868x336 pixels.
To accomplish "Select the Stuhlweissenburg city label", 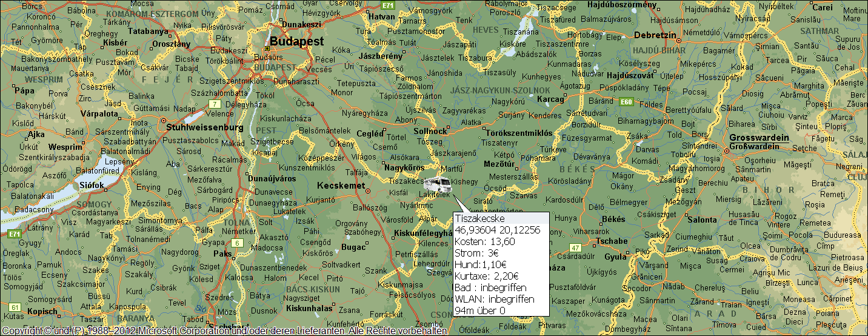I will click(x=204, y=128).
